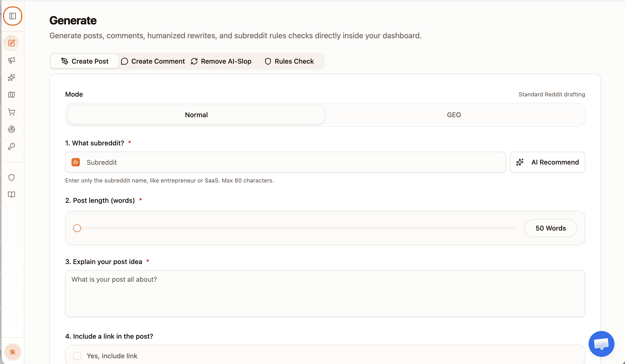625x364 pixels.
Task: Select the Normal mode option
Action: pyautogui.click(x=196, y=115)
